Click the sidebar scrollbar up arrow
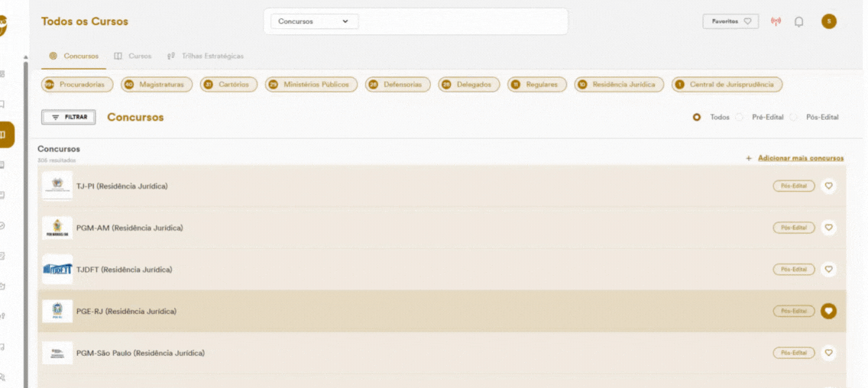The image size is (868, 388). pos(24,57)
